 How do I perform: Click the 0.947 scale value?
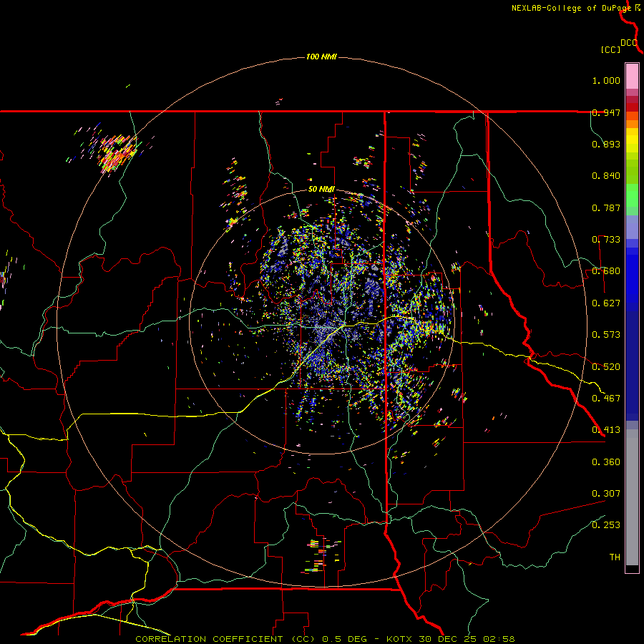tap(606, 112)
